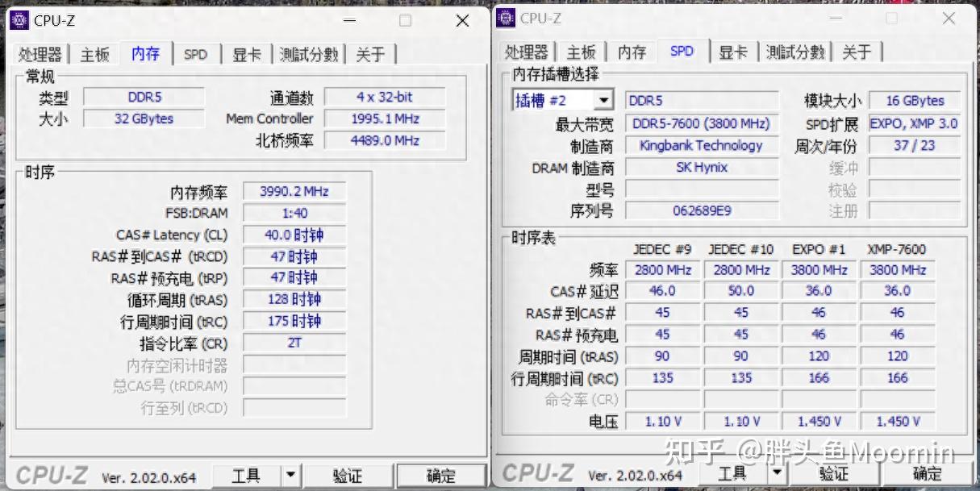Image resolution: width=980 pixels, height=491 pixels.
Task: Click CAS# Latency value 40.0 时钟
Action: point(294,235)
